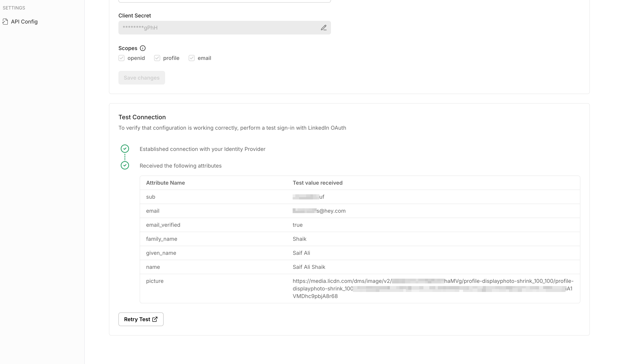Select the Test Connection heading
Viewport: 635px width, 364px height.
coord(142,117)
